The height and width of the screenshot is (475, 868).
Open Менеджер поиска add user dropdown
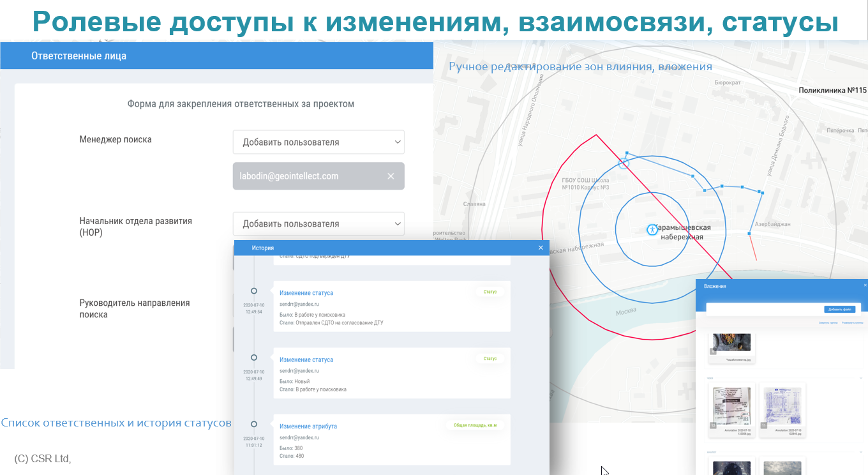click(x=318, y=142)
